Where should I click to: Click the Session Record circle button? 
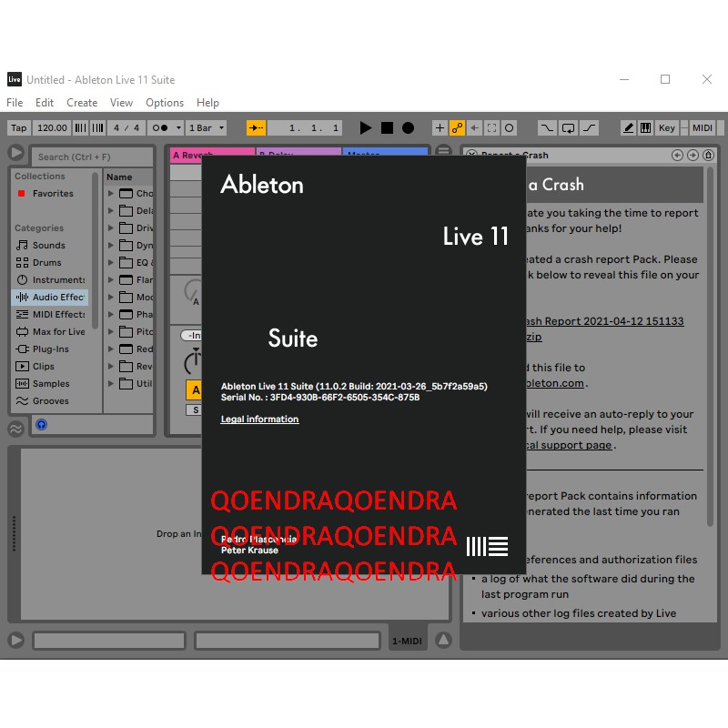[509, 127]
